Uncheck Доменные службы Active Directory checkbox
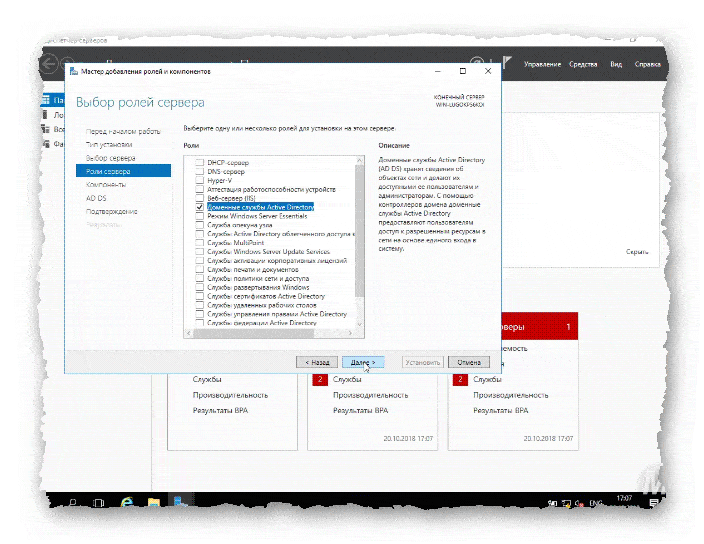704x544 pixels. (200, 207)
